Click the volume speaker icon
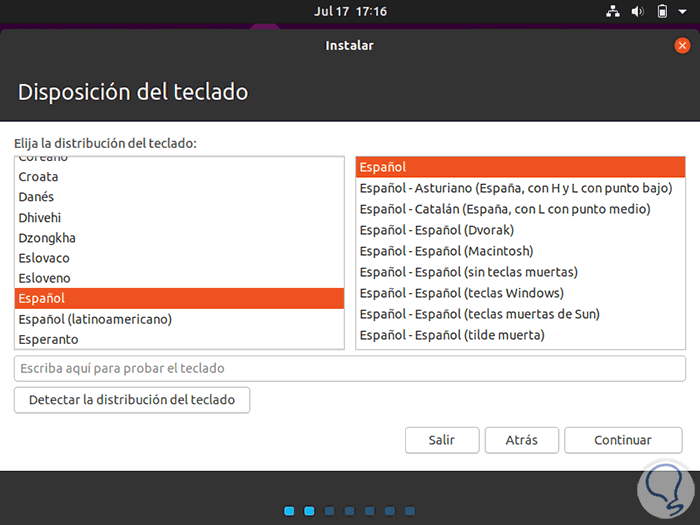Image resolution: width=700 pixels, height=525 pixels. [x=637, y=11]
